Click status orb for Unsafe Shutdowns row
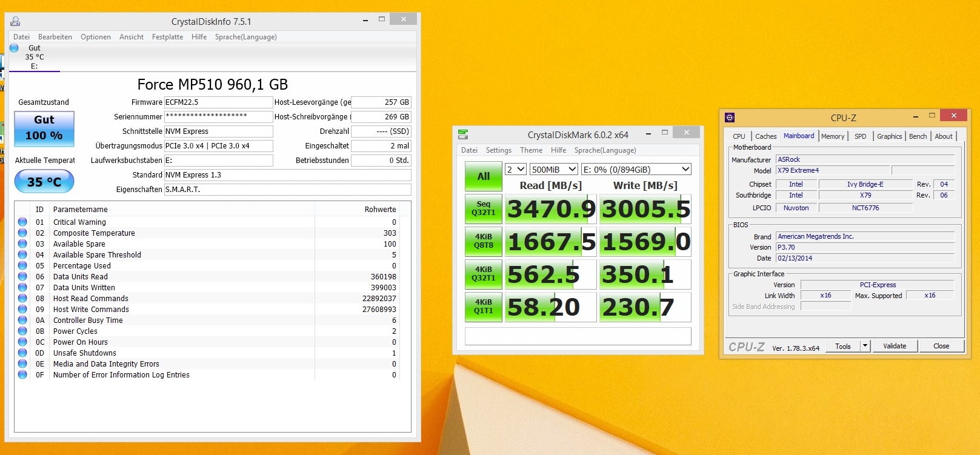The height and width of the screenshot is (455, 980). click(22, 353)
